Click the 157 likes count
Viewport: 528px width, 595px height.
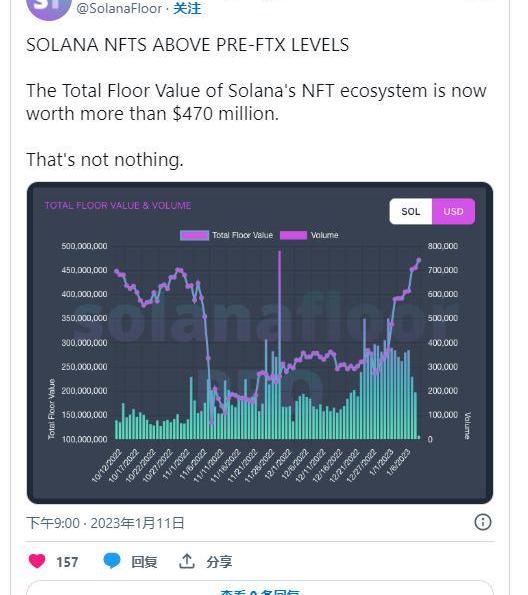[x=67, y=562]
